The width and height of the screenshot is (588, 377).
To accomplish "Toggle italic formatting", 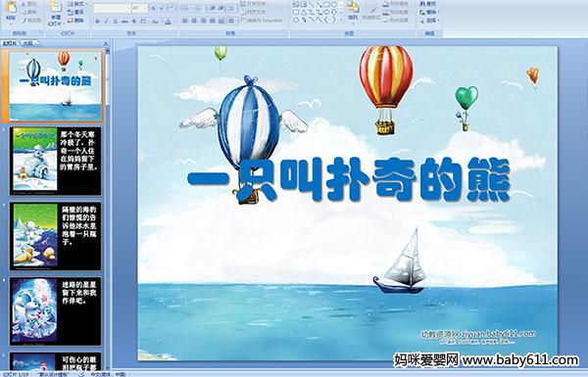I will (x=106, y=22).
